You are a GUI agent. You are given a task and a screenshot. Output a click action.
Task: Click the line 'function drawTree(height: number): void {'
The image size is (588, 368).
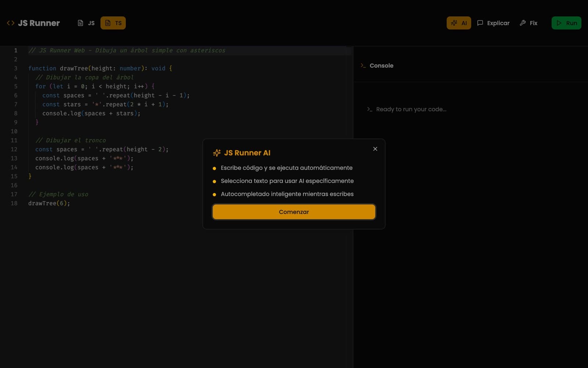100,68
